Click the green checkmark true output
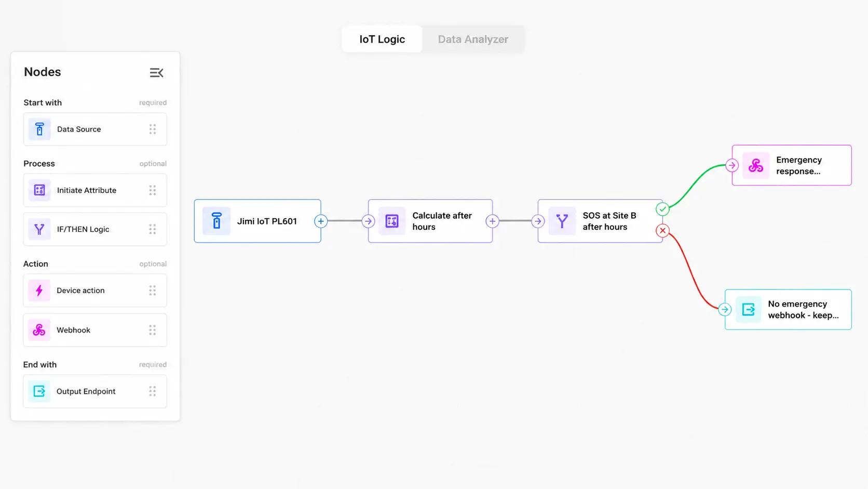Screen dimensions: 868x489 [x=662, y=209]
